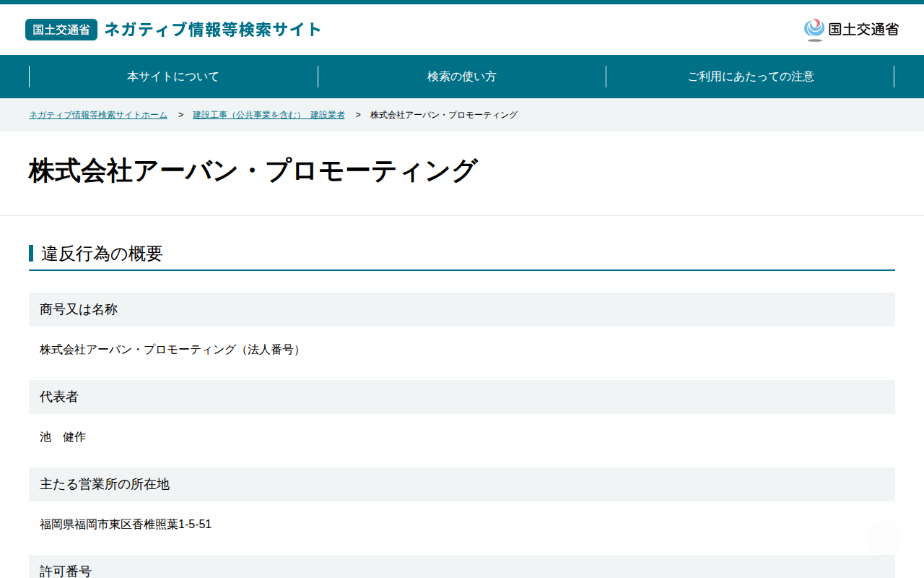Go to ネガティブ情報等検索サイトホーム breadcrumb link
Image resolution: width=924 pixels, height=578 pixels.
[98, 115]
